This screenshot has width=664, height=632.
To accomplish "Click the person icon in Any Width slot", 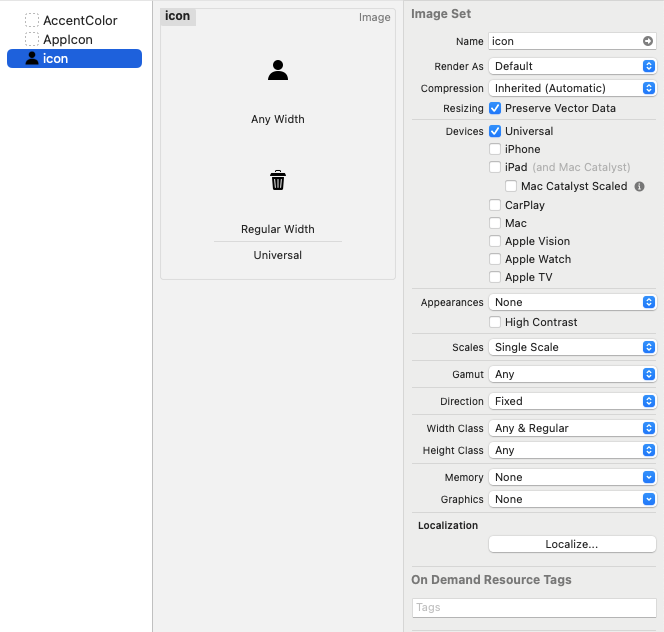I will click(x=278, y=70).
